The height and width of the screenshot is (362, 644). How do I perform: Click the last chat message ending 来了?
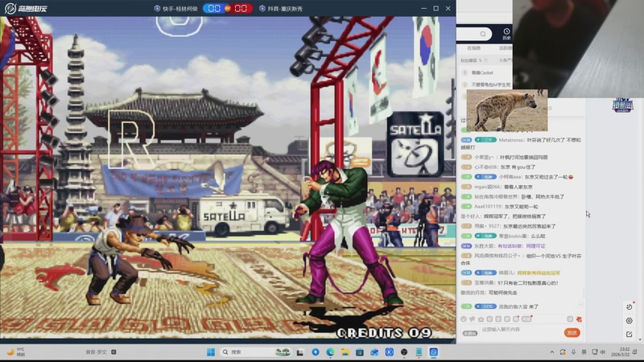pyautogui.click(x=499, y=306)
